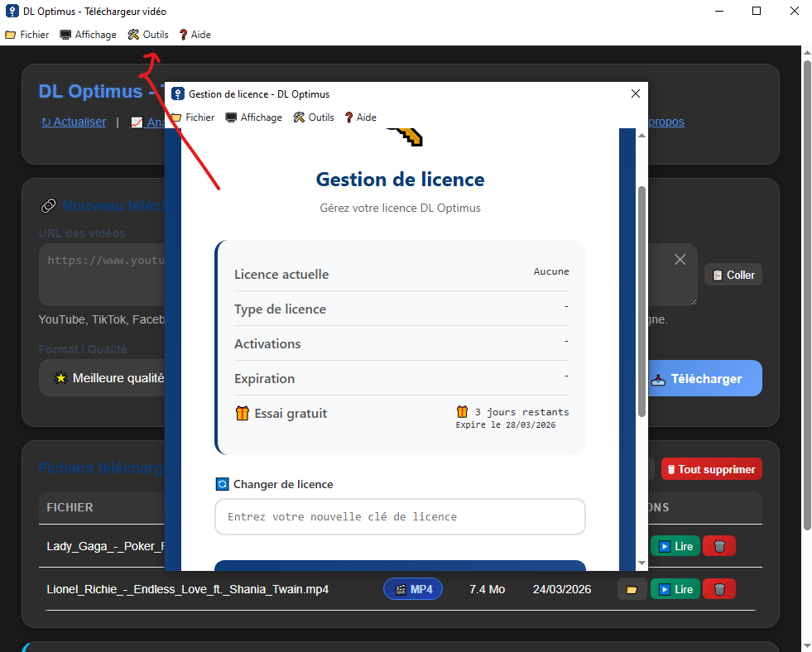Click the licence dialog title bar icon
This screenshot has width=812, height=652.
pyautogui.click(x=178, y=93)
